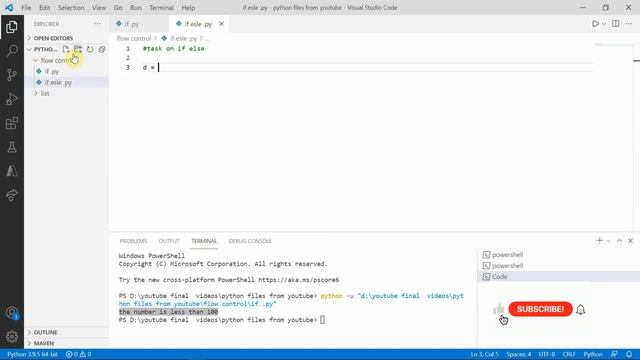The image size is (640, 360).
Task: Open if .py in explorer tree
Action: click(x=52, y=71)
